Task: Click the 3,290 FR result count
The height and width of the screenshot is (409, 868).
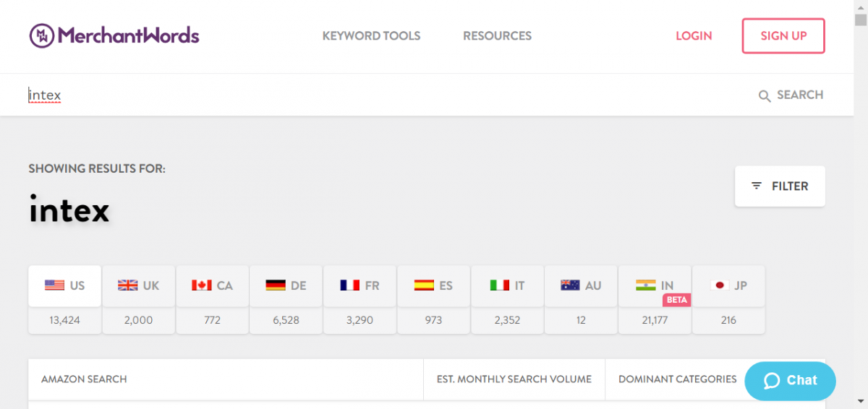Action: (x=360, y=320)
